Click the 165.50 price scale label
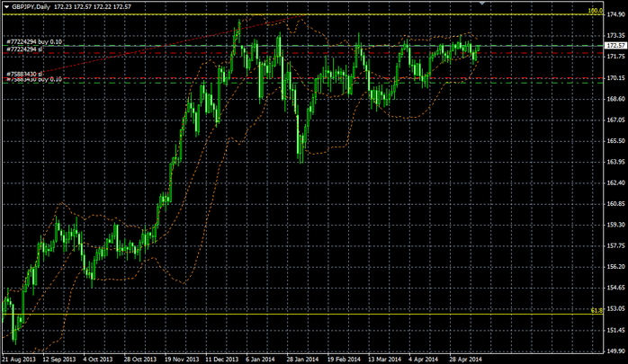The width and height of the screenshot is (628, 364). (x=616, y=141)
